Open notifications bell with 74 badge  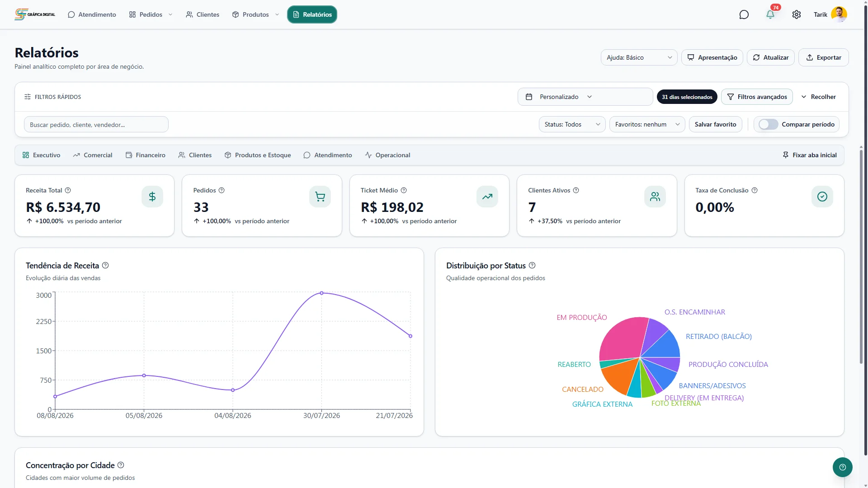tap(770, 14)
